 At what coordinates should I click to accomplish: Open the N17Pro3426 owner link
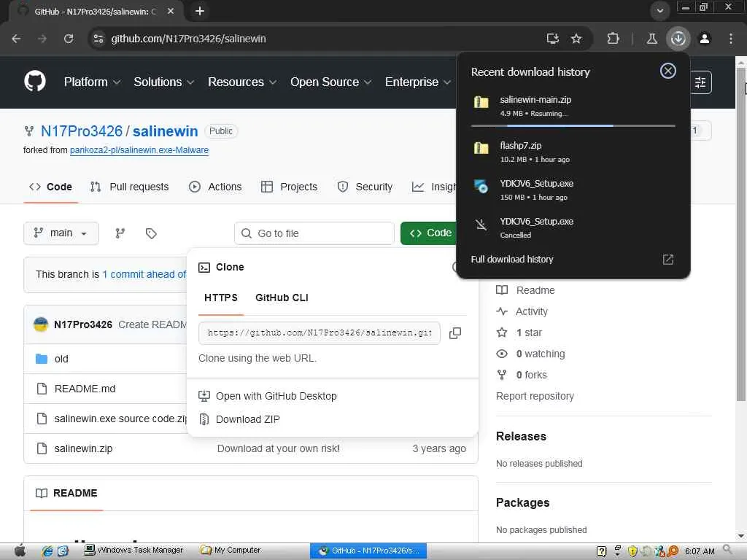point(82,131)
